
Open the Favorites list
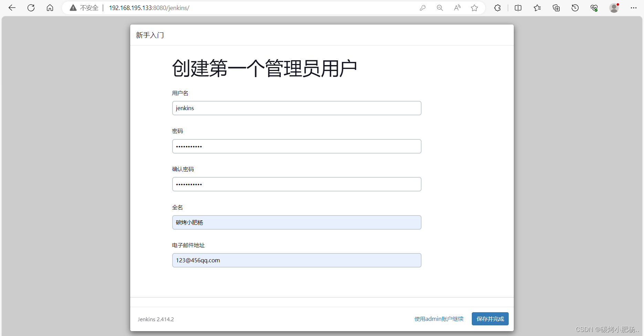[537, 8]
